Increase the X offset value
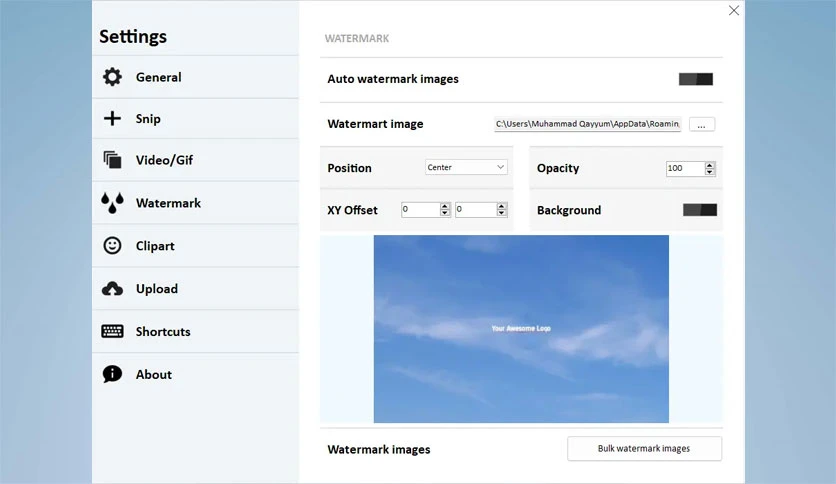Screen dimensions: 836x484 point(445,206)
